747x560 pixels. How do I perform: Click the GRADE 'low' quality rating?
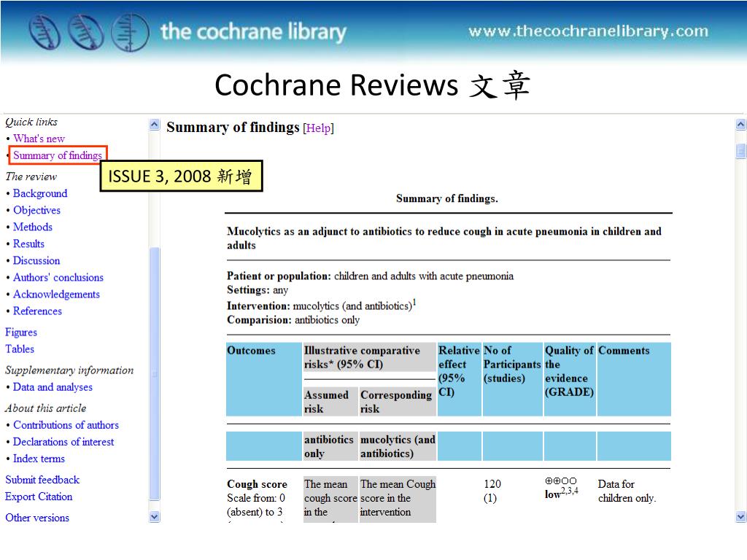point(553,495)
